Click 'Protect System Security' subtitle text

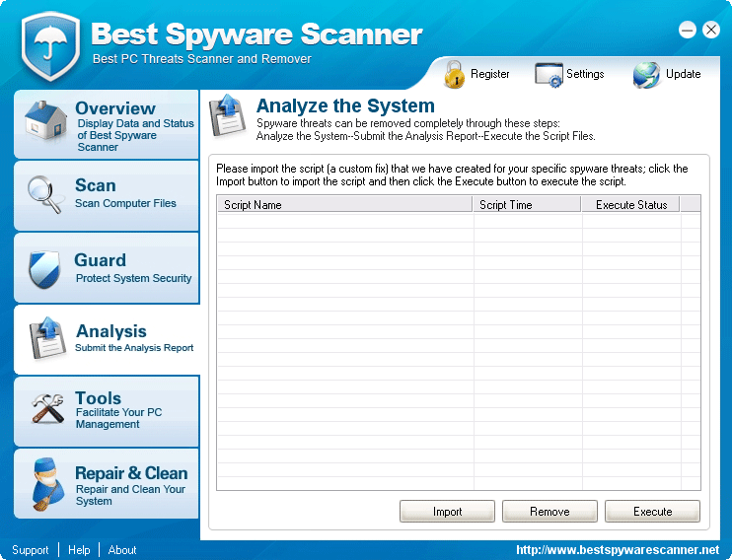[x=133, y=278]
